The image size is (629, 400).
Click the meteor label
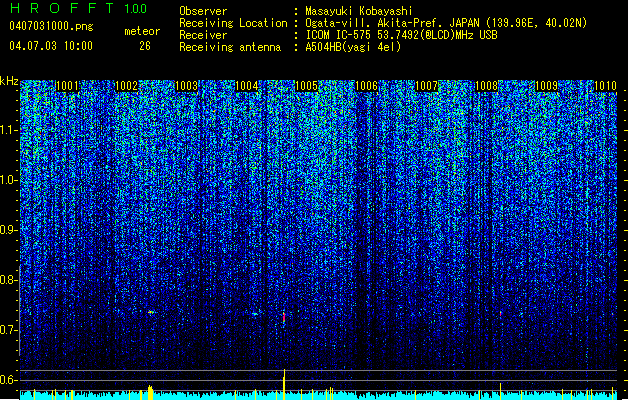[x=142, y=31]
